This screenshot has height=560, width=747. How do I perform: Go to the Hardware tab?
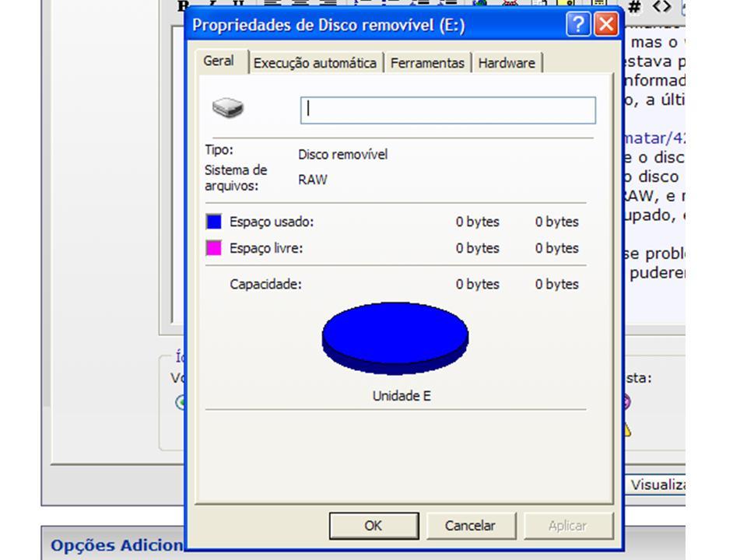point(507,63)
